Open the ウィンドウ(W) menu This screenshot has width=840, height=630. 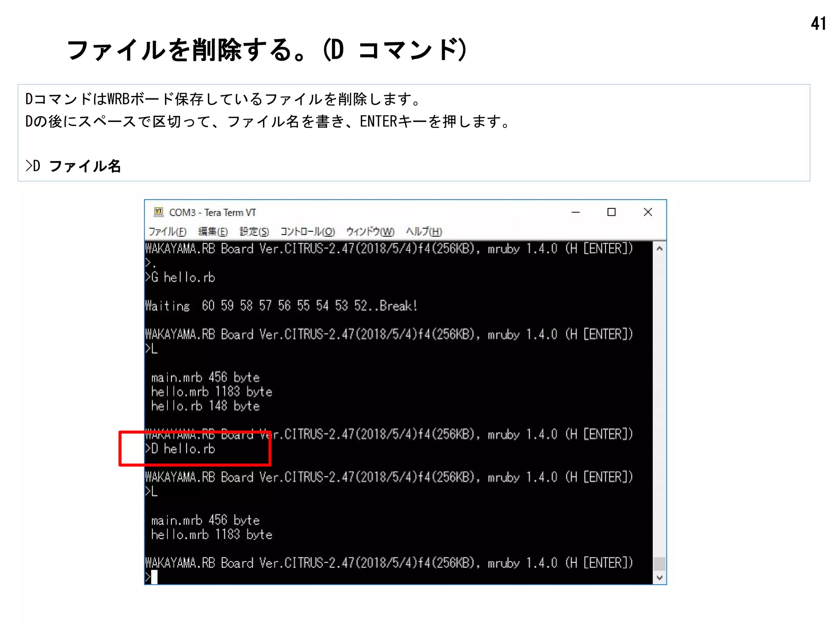370,232
